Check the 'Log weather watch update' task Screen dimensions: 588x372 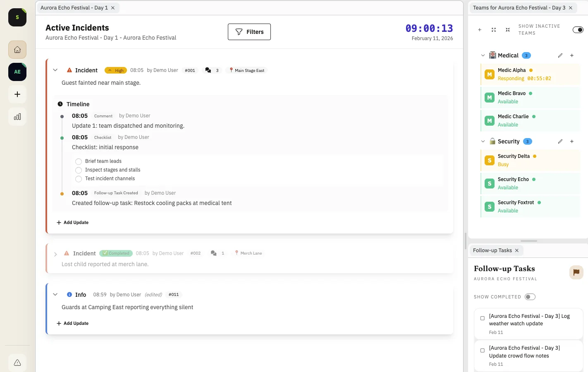point(483,318)
